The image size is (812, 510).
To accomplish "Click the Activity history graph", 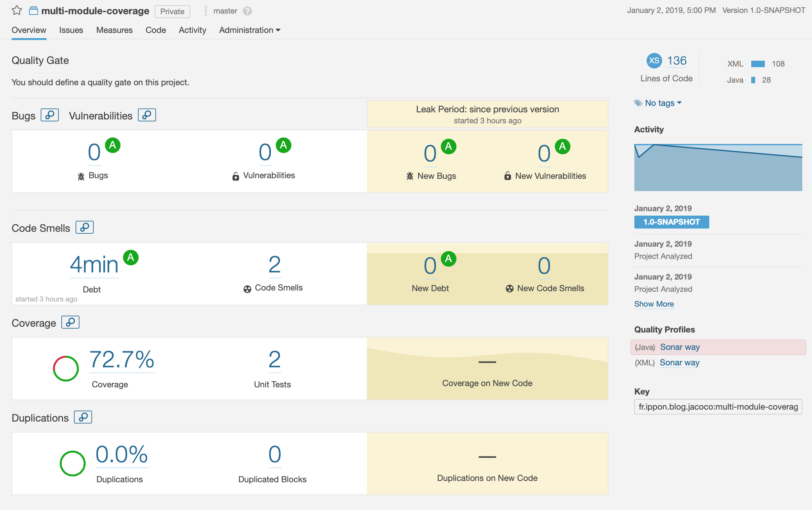I will (718, 168).
